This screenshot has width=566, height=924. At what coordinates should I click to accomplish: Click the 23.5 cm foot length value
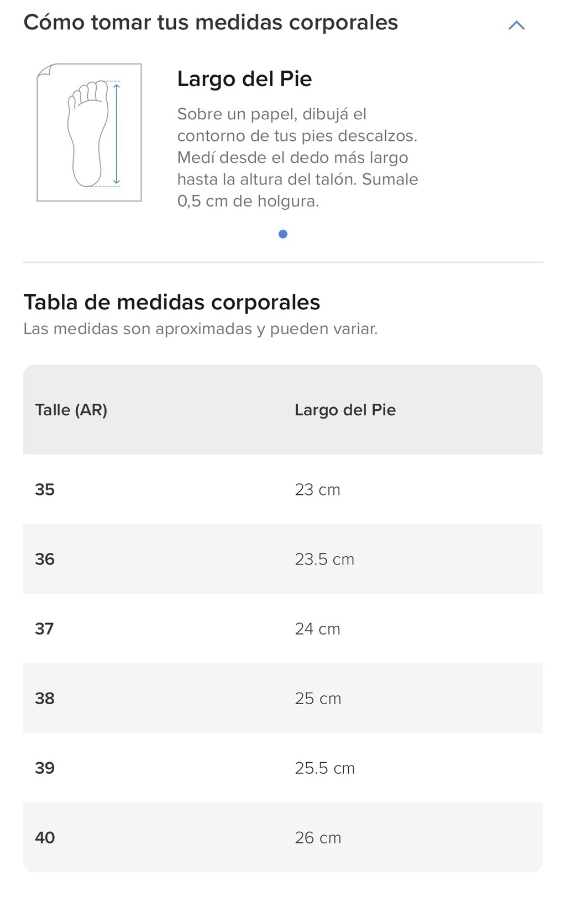click(324, 559)
